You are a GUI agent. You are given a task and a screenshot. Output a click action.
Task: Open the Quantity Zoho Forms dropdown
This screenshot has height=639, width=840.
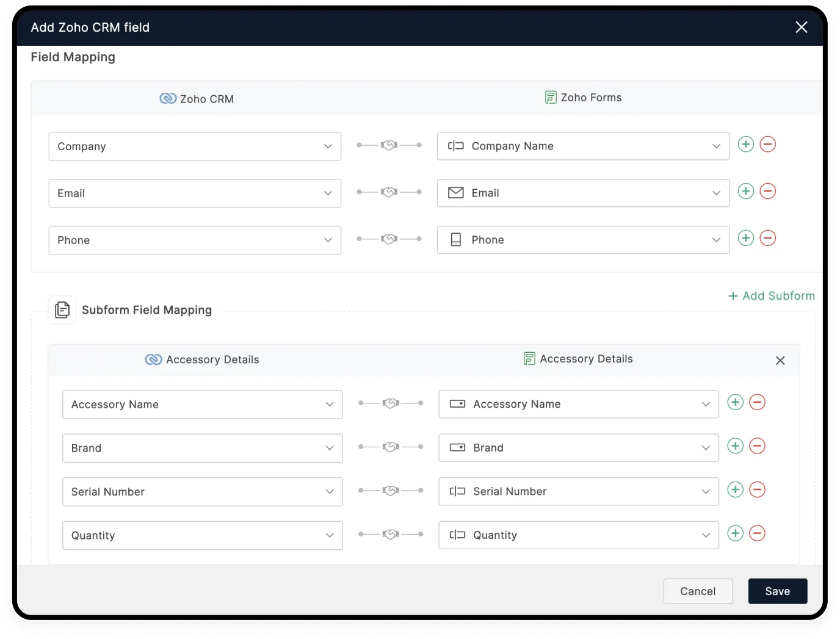[578, 535]
